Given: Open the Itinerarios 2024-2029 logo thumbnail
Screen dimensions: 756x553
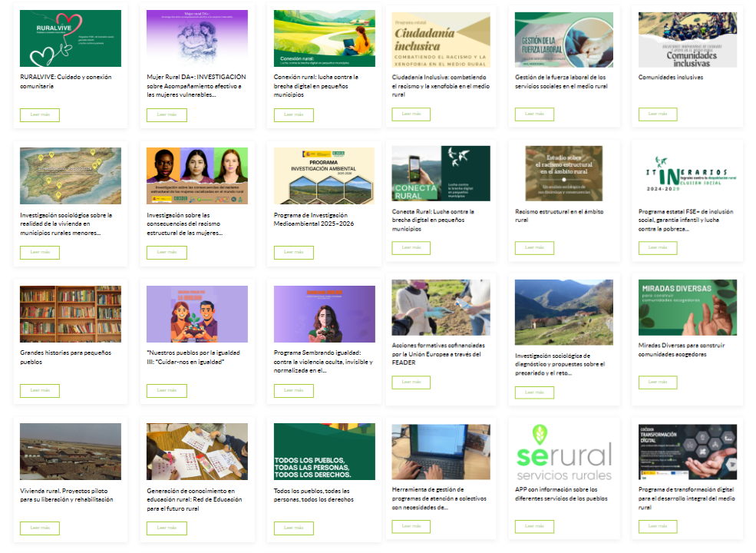Looking at the screenshot, I should (687, 174).
